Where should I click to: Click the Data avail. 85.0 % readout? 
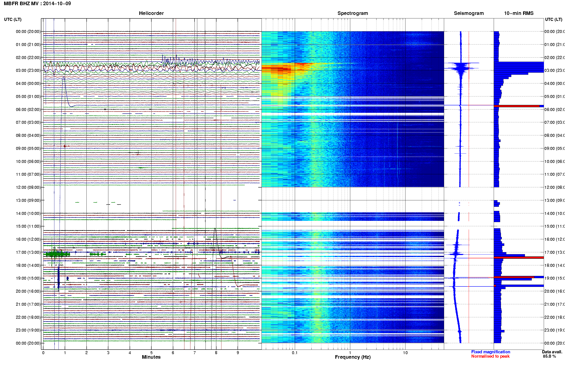coord(552,354)
